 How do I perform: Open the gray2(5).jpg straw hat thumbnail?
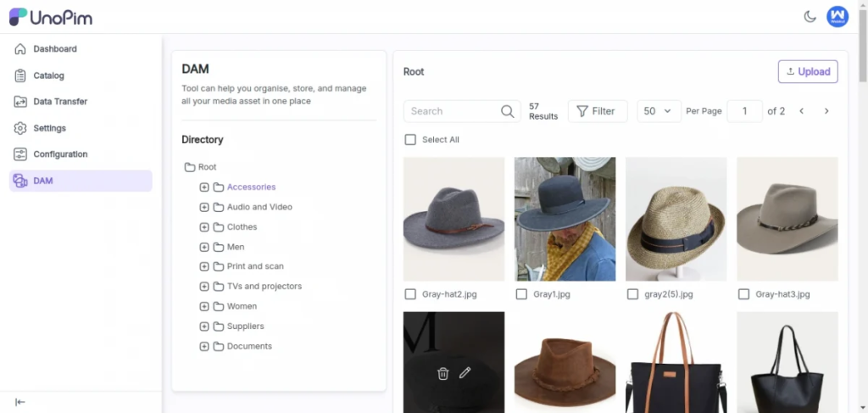pos(676,220)
